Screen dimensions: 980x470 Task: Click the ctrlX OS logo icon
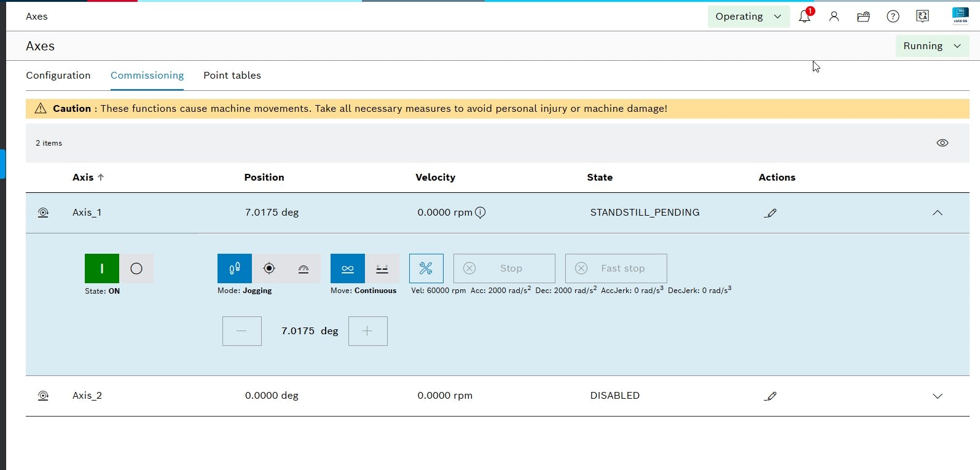click(x=960, y=16)
